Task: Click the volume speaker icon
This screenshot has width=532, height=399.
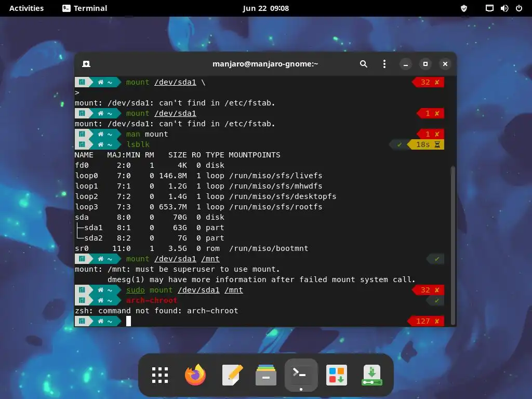Action: [504, 8]
